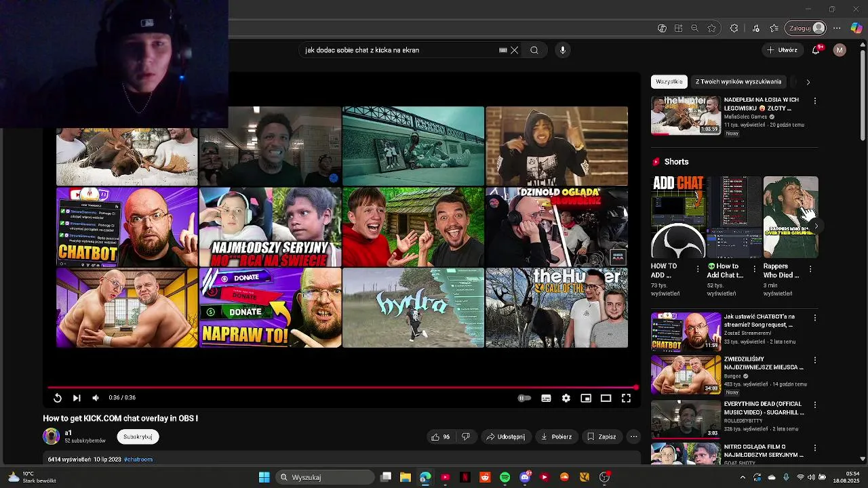The height and width of the screenshot is (488, 868).
Task: Click the red video progress bar
Action: [x=342, y=388]
